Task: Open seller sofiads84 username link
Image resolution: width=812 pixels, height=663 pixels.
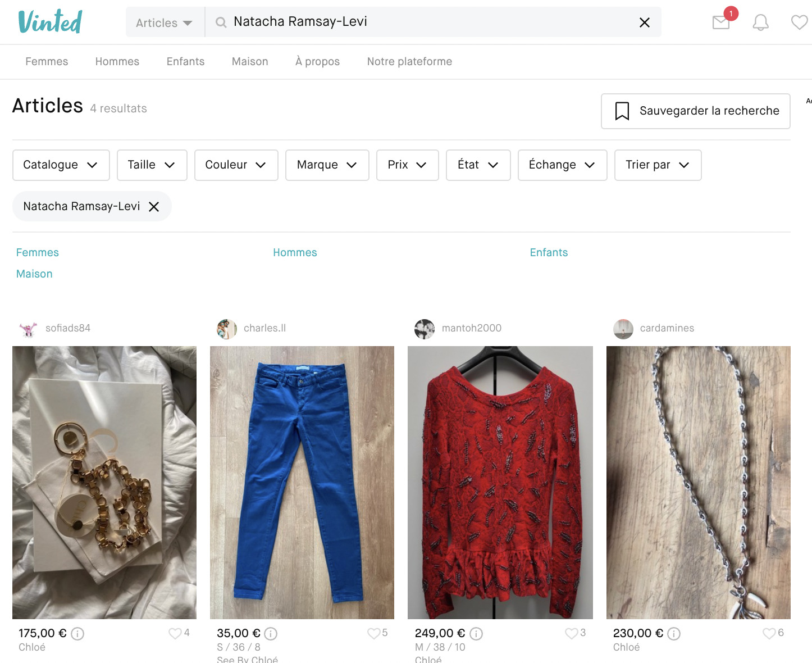Action: (68, 328)
